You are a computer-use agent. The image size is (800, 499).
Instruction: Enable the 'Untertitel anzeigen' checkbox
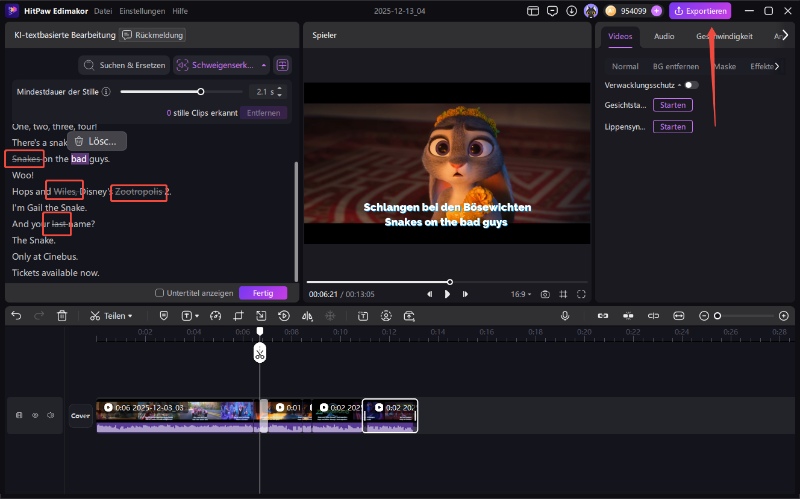pos(159,293)
